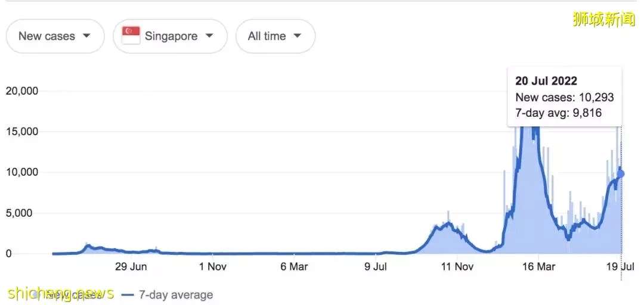Click the 7-day average legend line

click(x=129, y=295)
